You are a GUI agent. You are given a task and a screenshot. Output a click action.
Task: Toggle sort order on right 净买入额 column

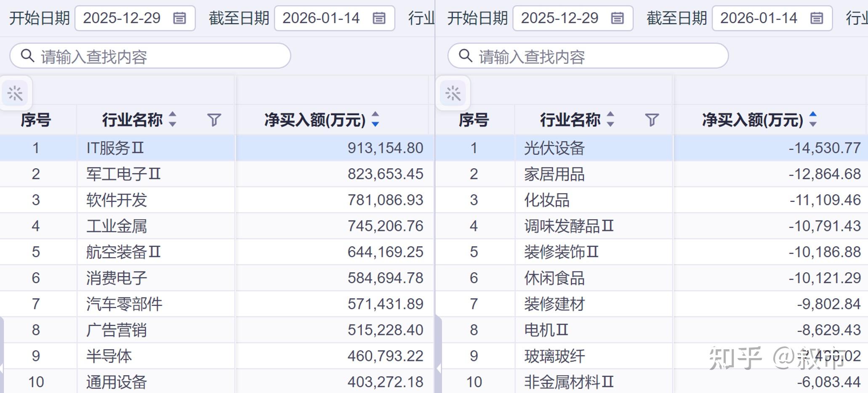813,121
